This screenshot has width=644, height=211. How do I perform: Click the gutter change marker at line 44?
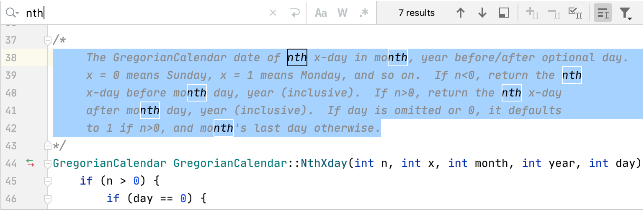tap(30, 163)
